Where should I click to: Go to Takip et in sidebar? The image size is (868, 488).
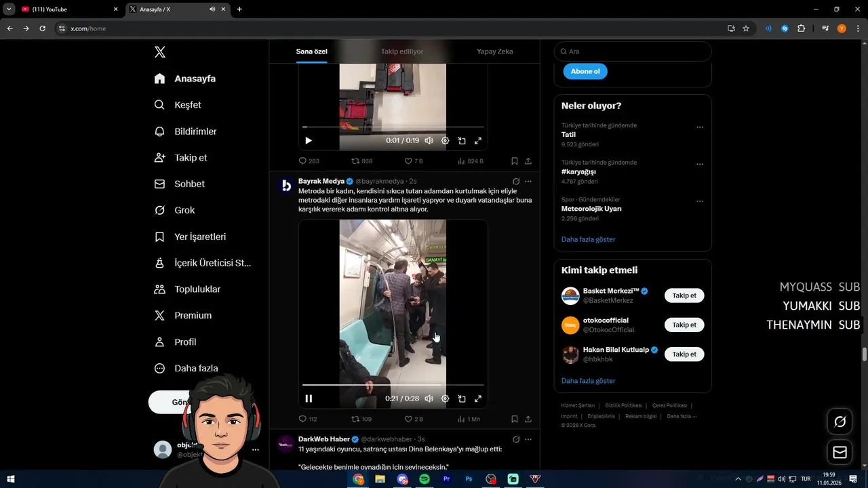pos(180,158)
